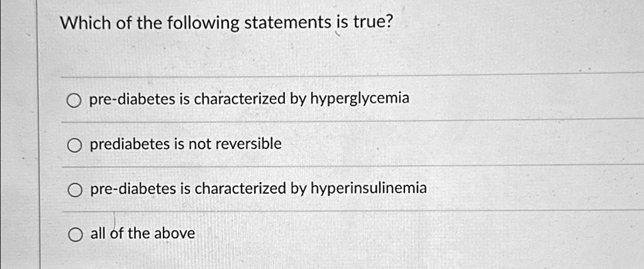
Task: Mark the hyperinsulinemia option's radio circle
Action: [x=74, y=190]
